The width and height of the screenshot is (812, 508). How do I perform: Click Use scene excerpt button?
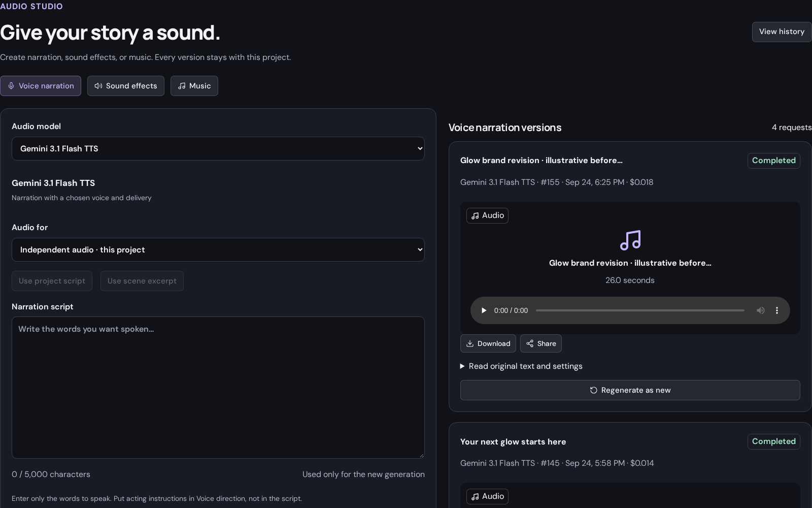[142, 281]
